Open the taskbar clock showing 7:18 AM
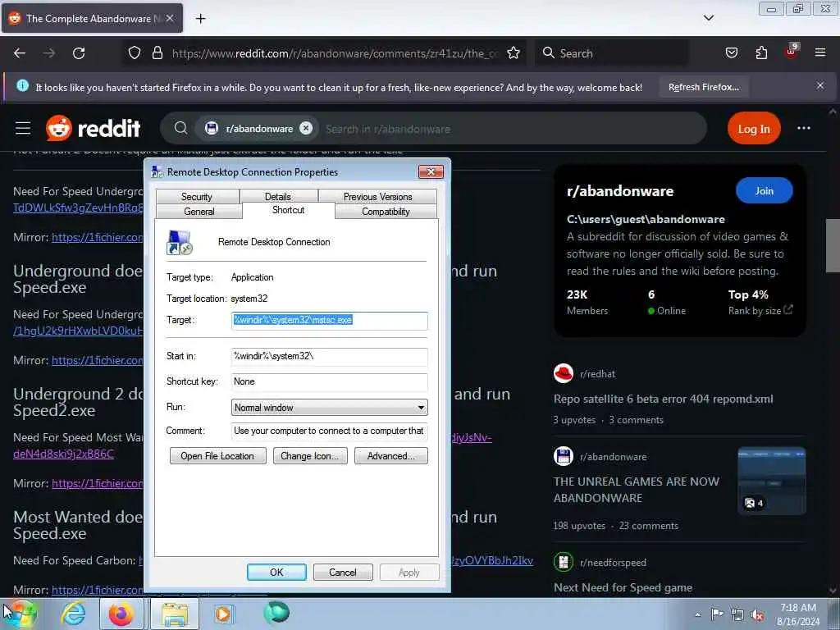Image resolution: width=840 pixels, height=630 pixels. [x=798, y=614]
